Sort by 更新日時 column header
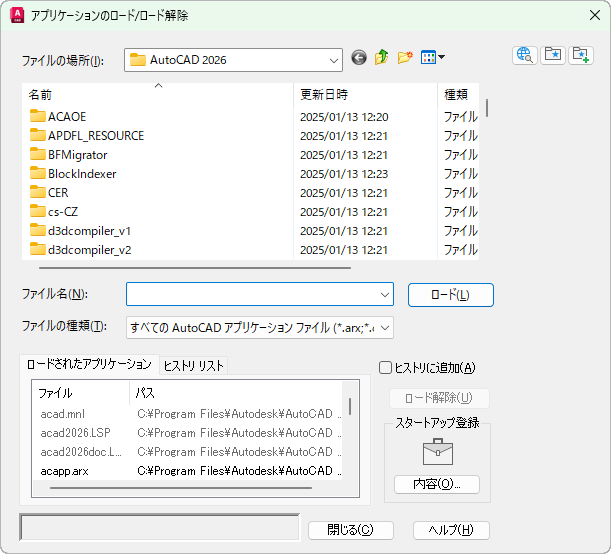The width and height of the screenshot is (611, 554). coord(366,94)
